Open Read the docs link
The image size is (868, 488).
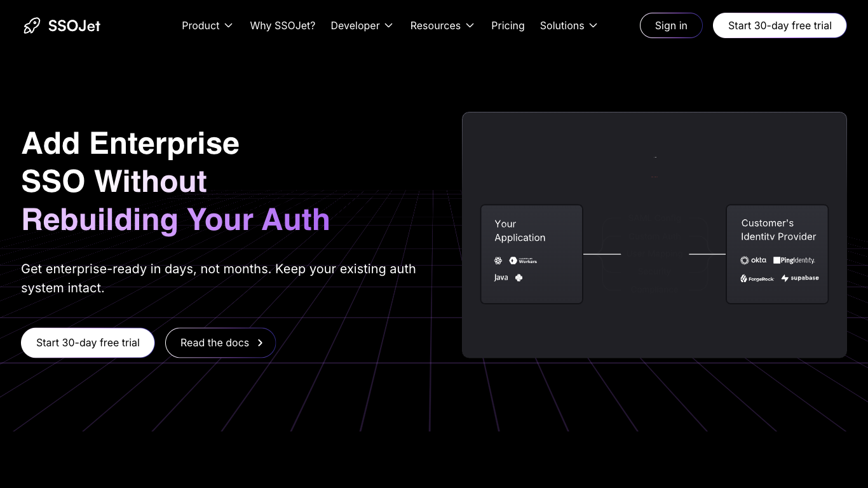[x=220, y=342]
